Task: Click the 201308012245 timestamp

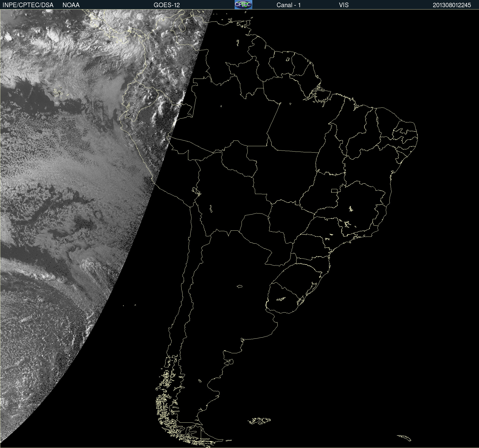Action: (x=452, y=5)
